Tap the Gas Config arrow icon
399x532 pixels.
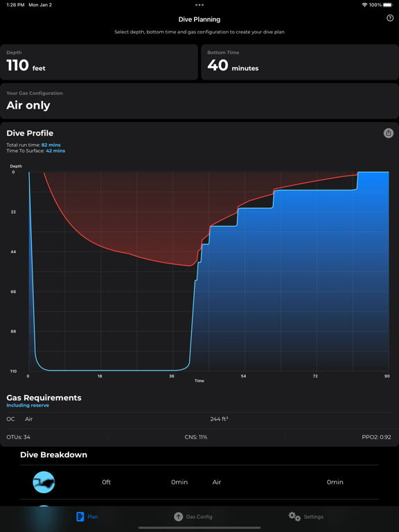coord(178,517)
